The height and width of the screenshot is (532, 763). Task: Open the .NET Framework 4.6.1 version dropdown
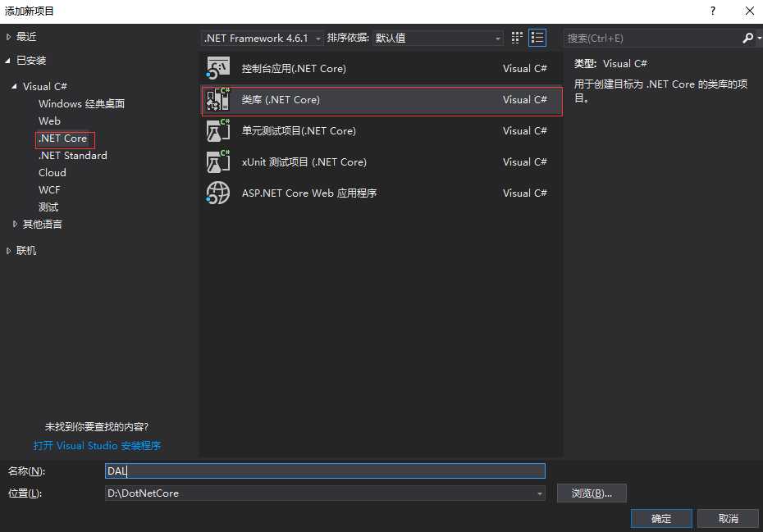coord(262,38)
